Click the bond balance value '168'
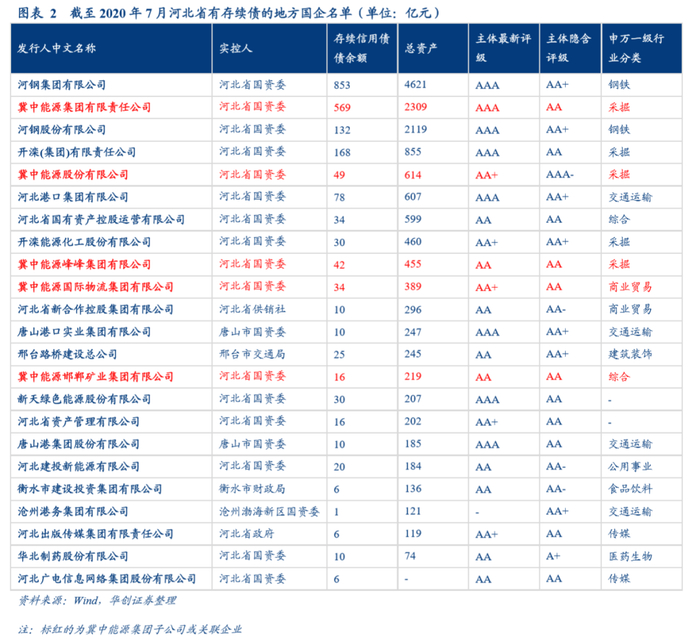 pyautogui.click(x=342, y=152)
